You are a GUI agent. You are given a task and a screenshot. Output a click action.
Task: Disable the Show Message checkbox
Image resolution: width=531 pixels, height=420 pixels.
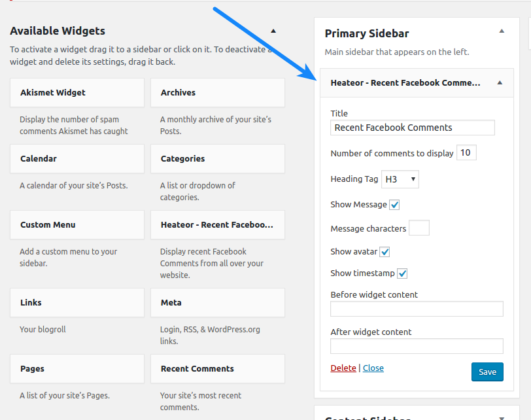point(394,204)
